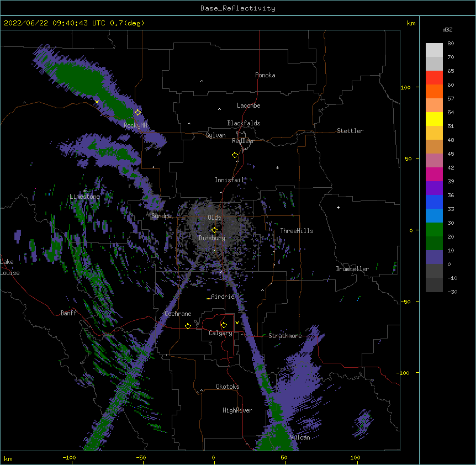Click the RockyMH label

click(136, 125)
